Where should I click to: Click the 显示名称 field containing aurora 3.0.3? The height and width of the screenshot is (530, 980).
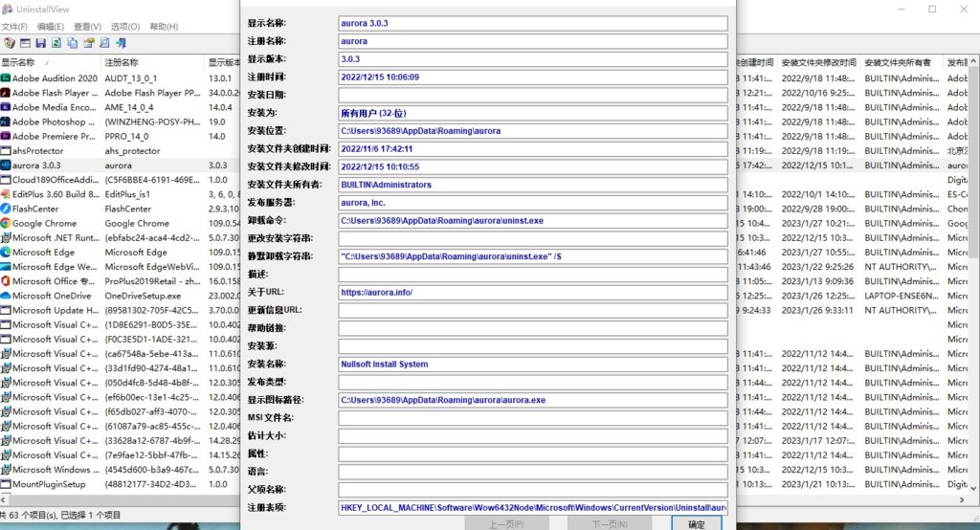coord(533,23)
